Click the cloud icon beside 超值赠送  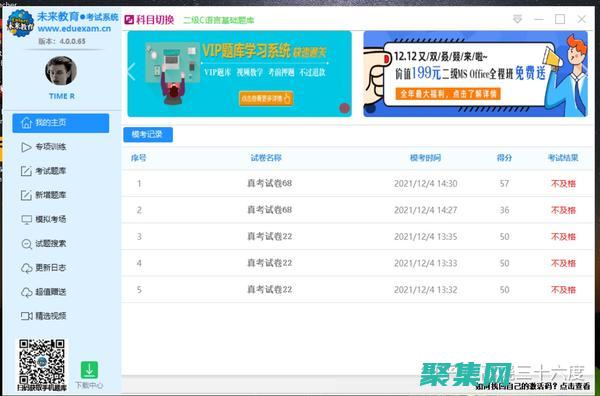[26, 292]
